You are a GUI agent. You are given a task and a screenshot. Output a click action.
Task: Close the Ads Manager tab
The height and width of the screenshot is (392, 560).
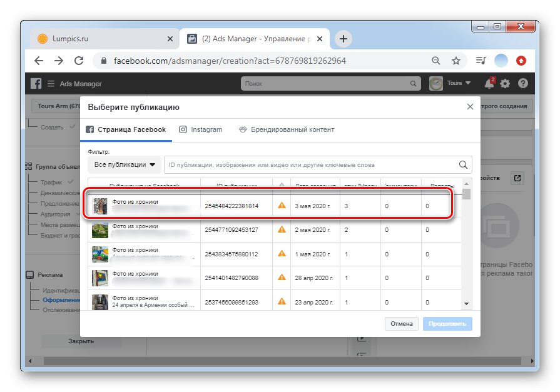coord(320,39)
